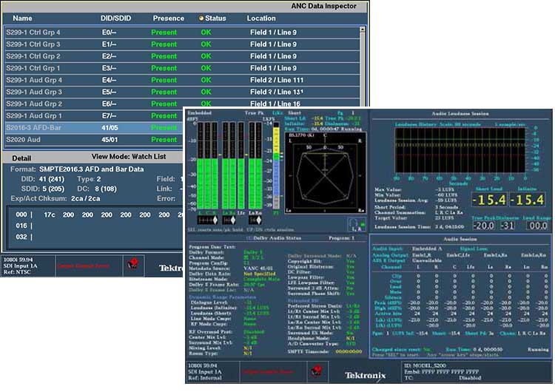Screen dimensions: 555x392
Task: Click the Lfe level meter bar
Action: 241,166
